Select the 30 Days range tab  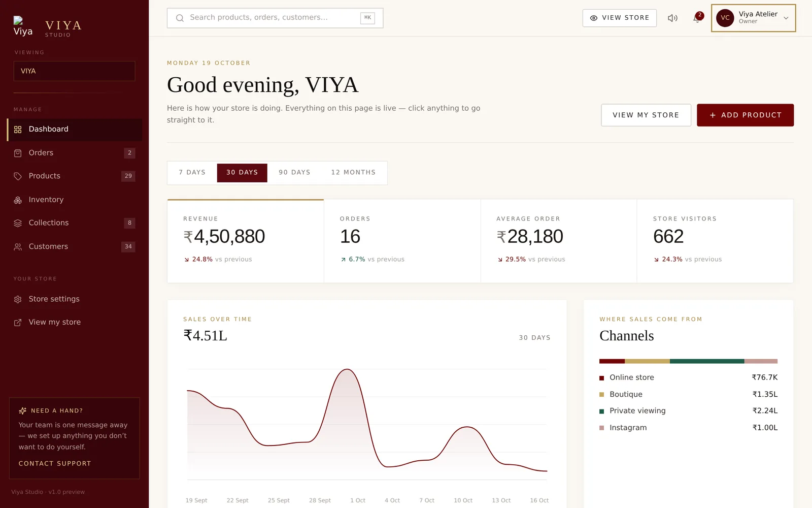(x=242, y=173)
